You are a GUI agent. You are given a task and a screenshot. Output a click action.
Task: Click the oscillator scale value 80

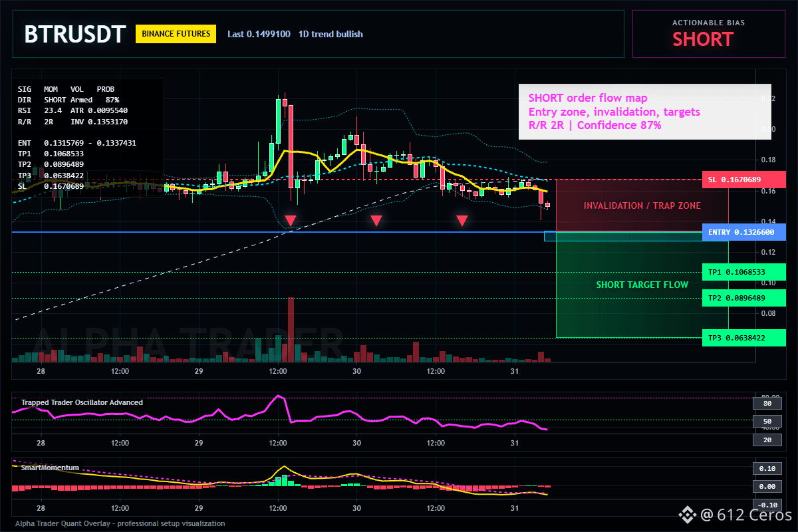click(x=767, y=403)
